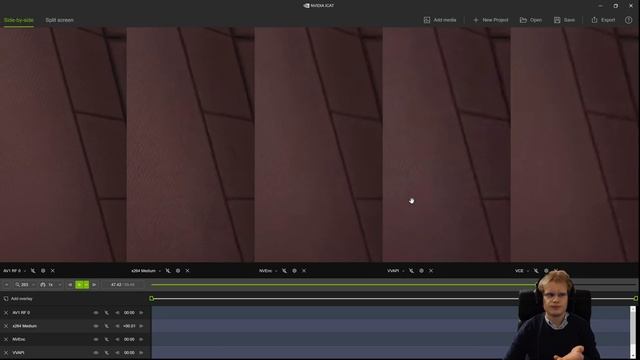Switch to Side-by-side tab
Viewport: 640px width, 360px height.
[19, 20]
